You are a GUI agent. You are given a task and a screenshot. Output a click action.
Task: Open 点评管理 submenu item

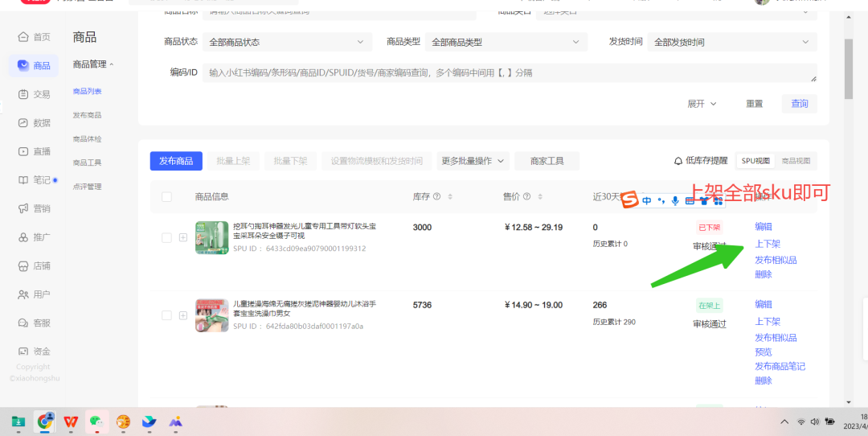pyautogui.click(x=88, y=187)
